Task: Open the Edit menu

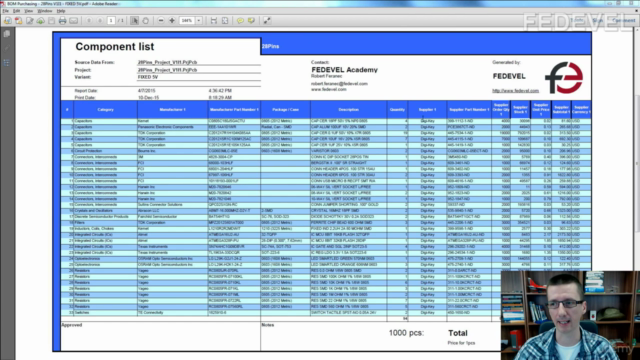Action: tap(16, 11)
